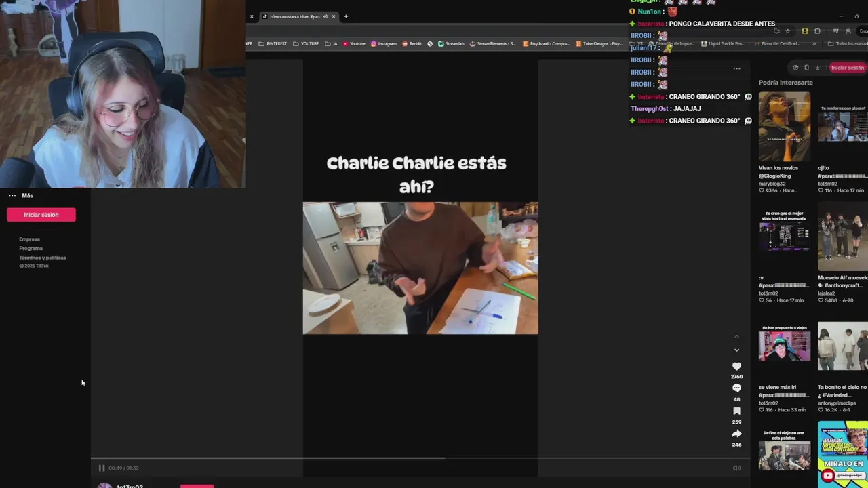The height and width of the screenshot is (488, 868).
Task: Open the Reddit bookmark
Action: pos(412,43)
